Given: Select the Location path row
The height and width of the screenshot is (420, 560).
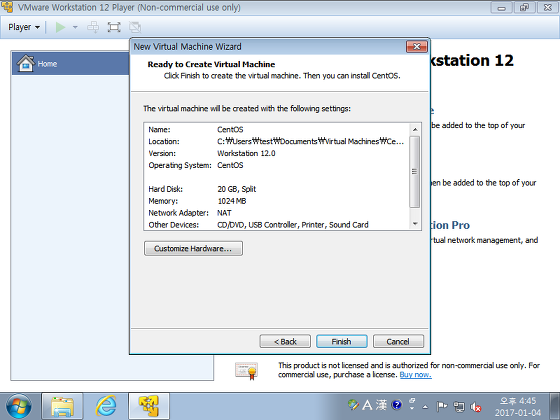Looking at the screenshot, I should point(276,141).
